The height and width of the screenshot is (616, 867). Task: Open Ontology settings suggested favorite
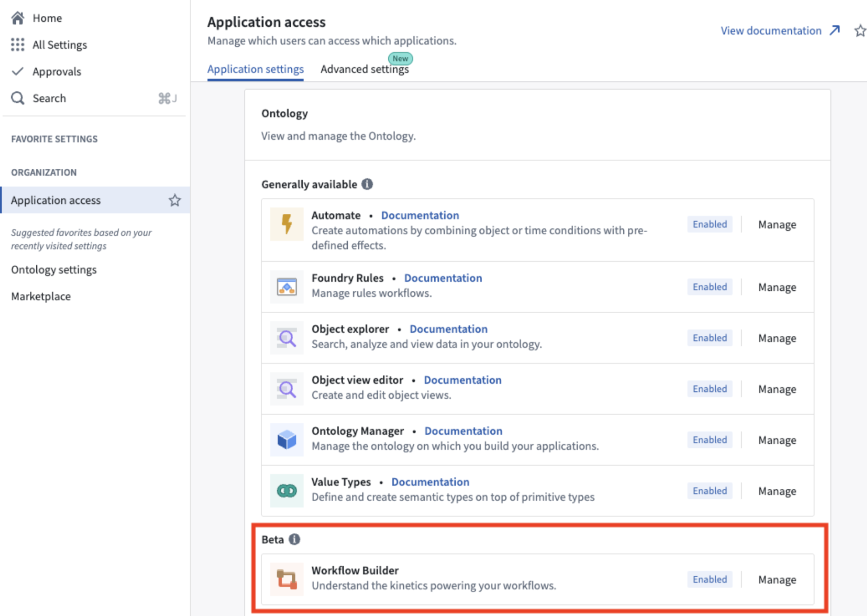coord(54,270)
